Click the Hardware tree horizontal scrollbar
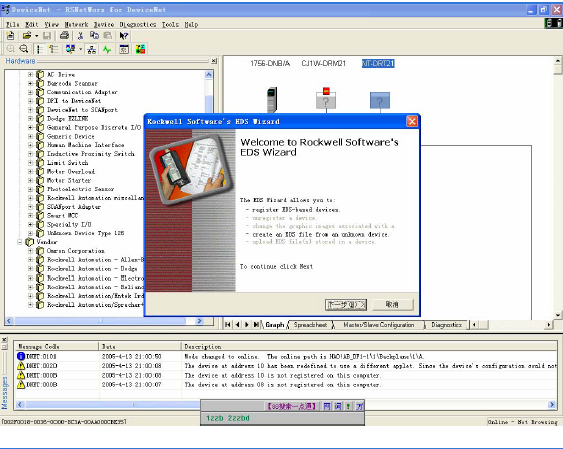This screenshot has height=449, width=563. pyautogui.click(x=104, y=321)
